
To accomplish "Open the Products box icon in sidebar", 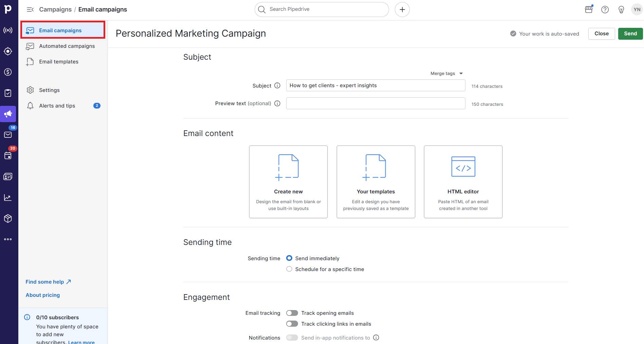I will click(8, 218).
